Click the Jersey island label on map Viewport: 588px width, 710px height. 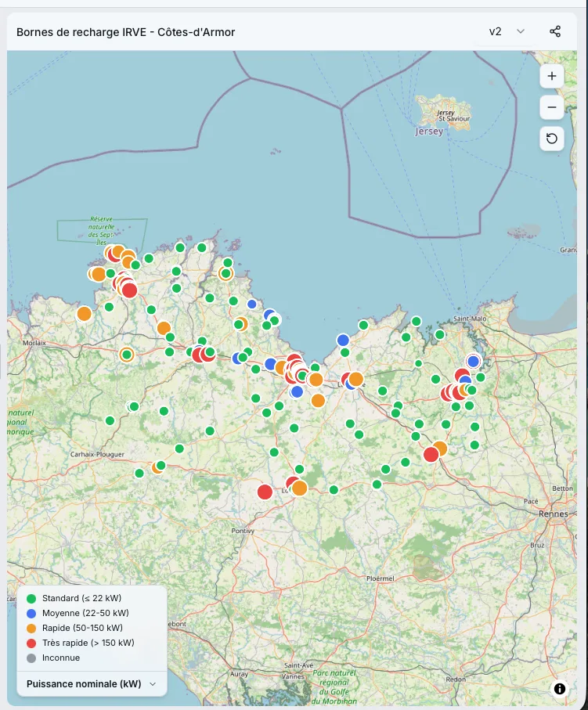point(429,132)
